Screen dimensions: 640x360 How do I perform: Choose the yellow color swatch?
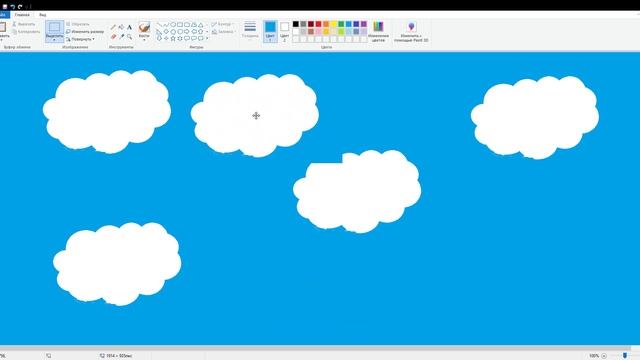click(x=333, y=24)
